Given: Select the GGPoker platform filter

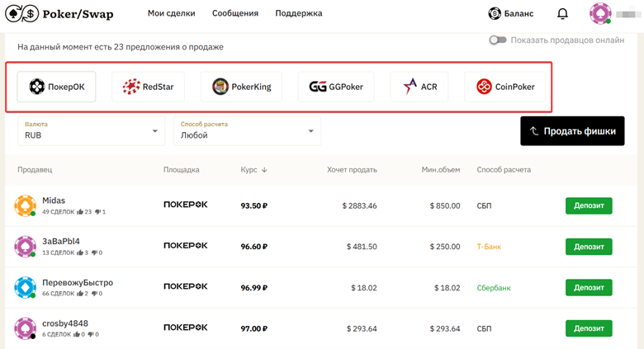Looking at the screenshot, I should coord(336,87).
